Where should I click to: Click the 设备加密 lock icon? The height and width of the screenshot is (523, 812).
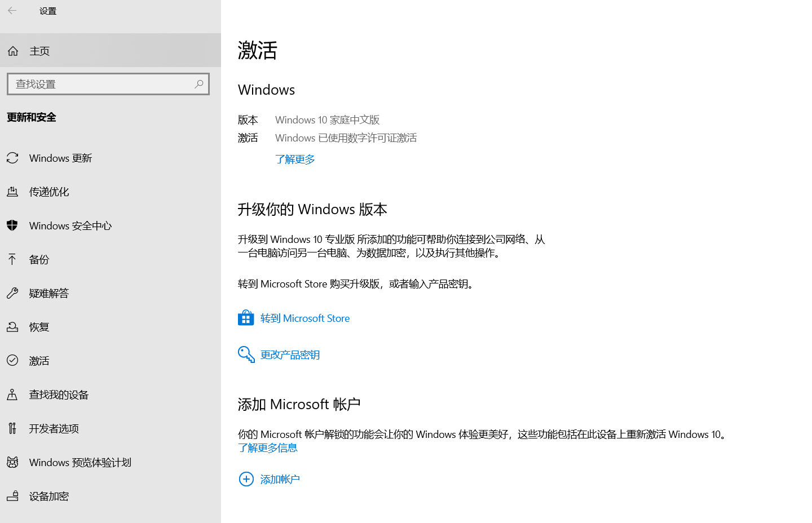(x=12, y=496)
